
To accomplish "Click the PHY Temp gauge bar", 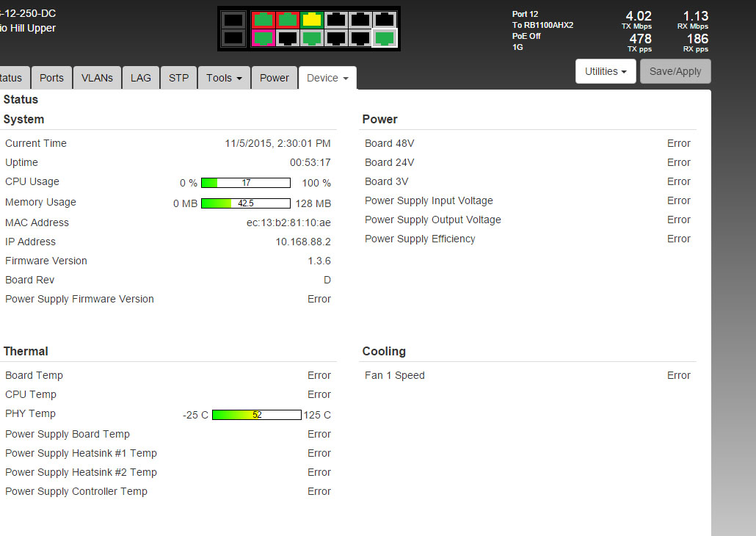I will click(x=257, y=415).
